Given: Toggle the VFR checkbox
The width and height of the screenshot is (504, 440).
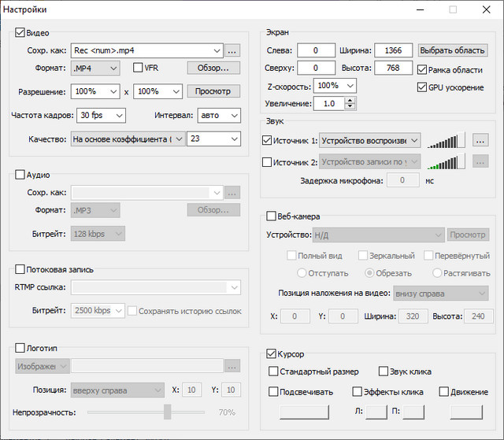Looking at the screenshot, I should tap(139, 68).
